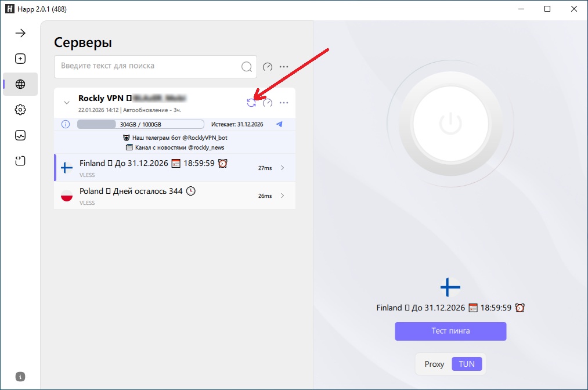The image size is (588, 390).
Task: Open the add server plus icon in sidebar
Action: click(x=20, y=59)
